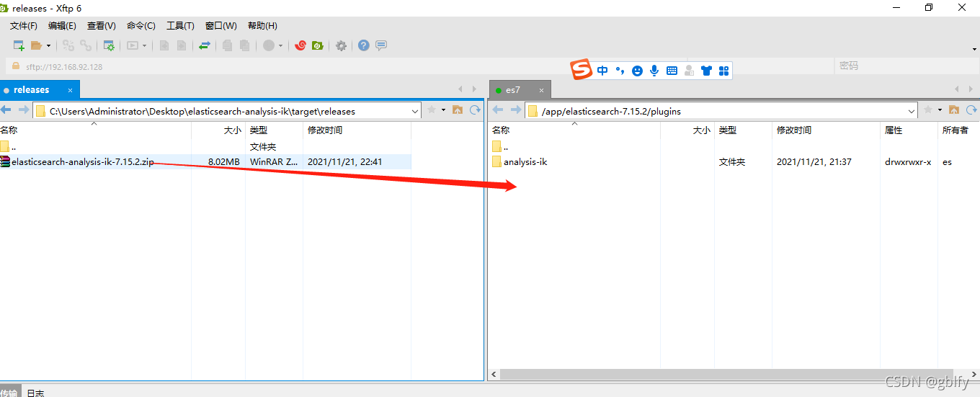Sort remote pane by 所有者 column
Screen dimensions: 980x397
(x=955, y=130)
